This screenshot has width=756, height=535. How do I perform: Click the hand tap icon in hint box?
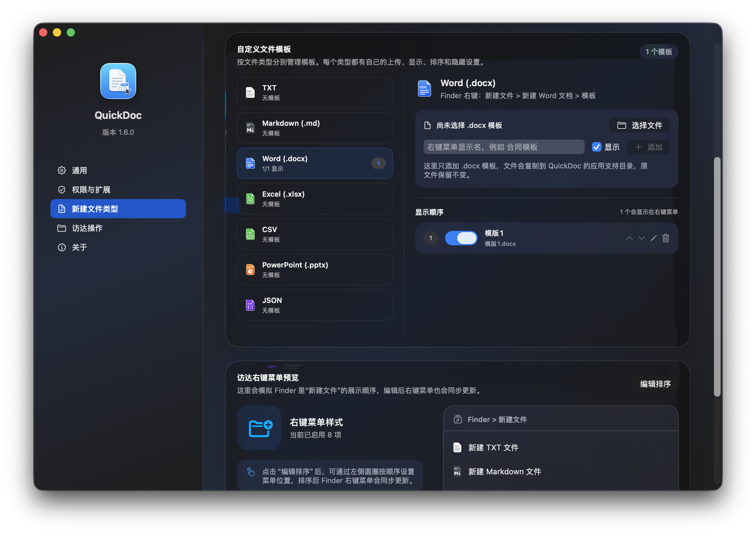coord(250,472)
